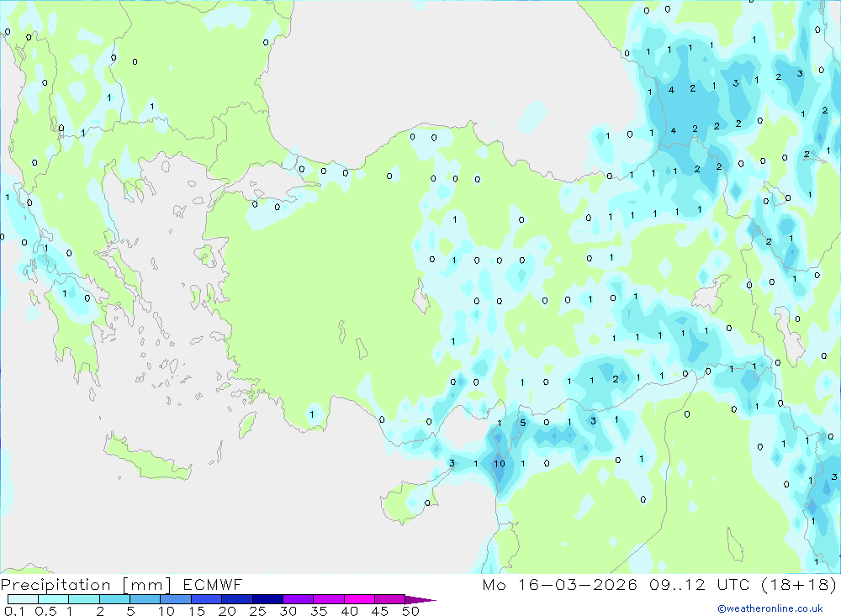
Task: Click the legend label '20'
Action: point(227,611)
